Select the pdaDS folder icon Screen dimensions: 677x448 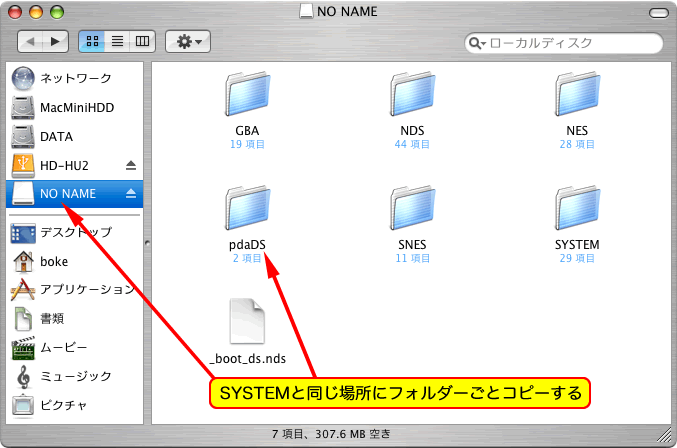point(247,208)
